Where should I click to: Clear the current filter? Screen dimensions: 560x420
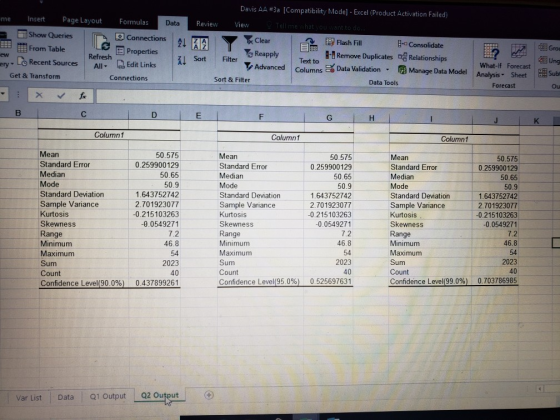point(258,40)
